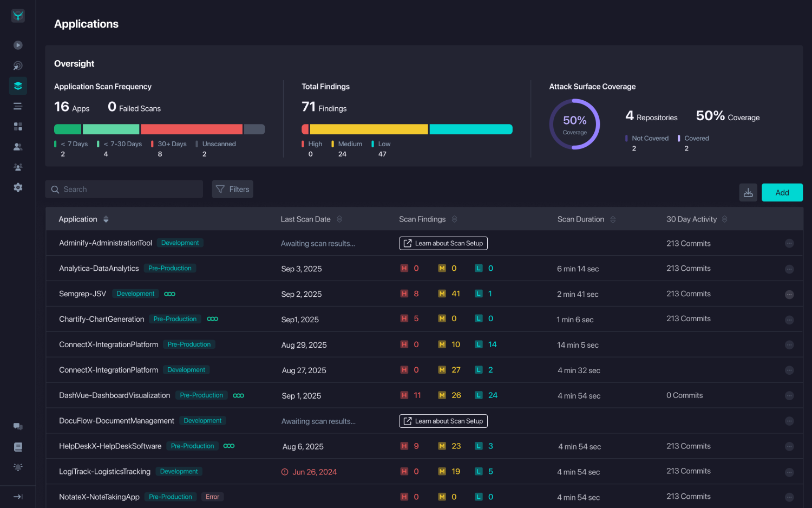Open the Filters panel
This screenshot has height=508, width=812.
tap(232, 190)
